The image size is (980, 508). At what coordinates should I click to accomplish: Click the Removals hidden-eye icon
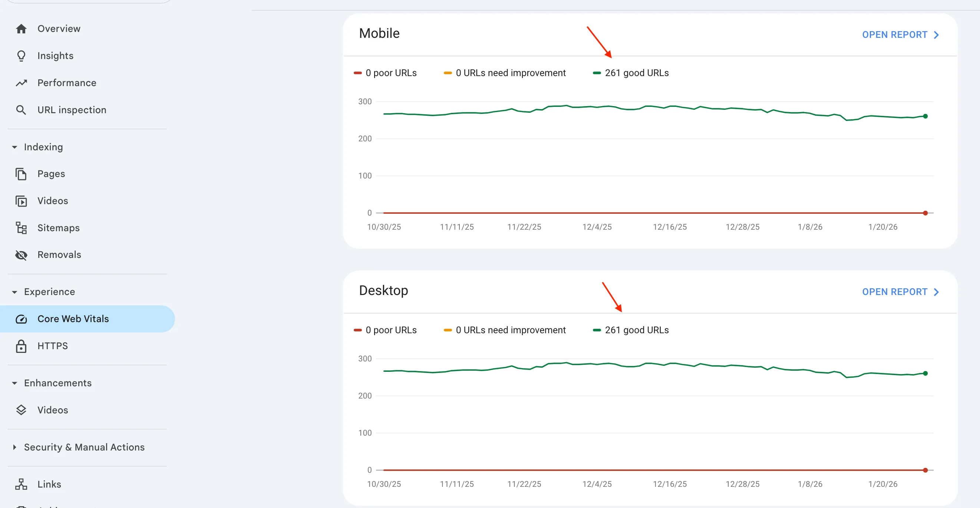(21, 255)
